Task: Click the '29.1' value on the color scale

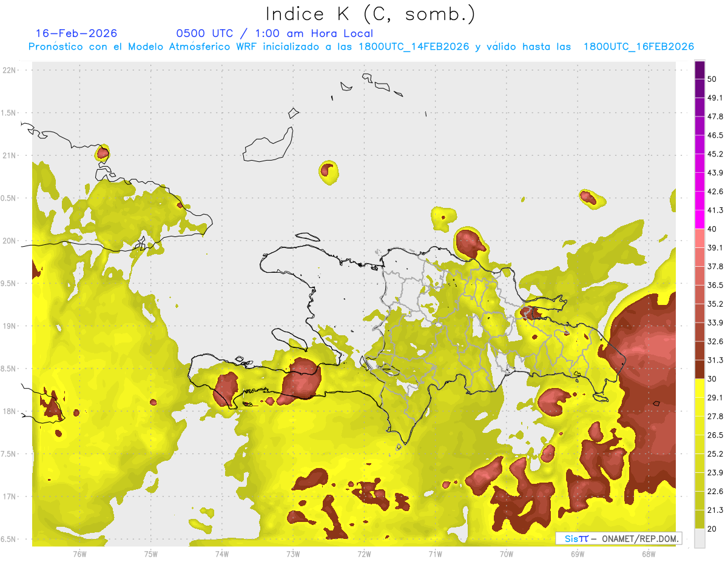Action: (715, 398)
